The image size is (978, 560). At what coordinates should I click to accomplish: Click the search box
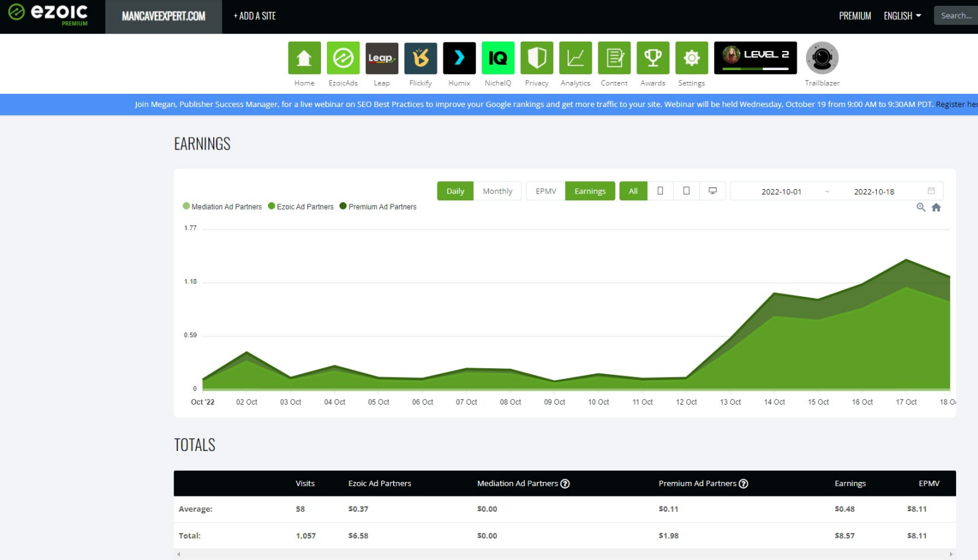coord(956,15)
